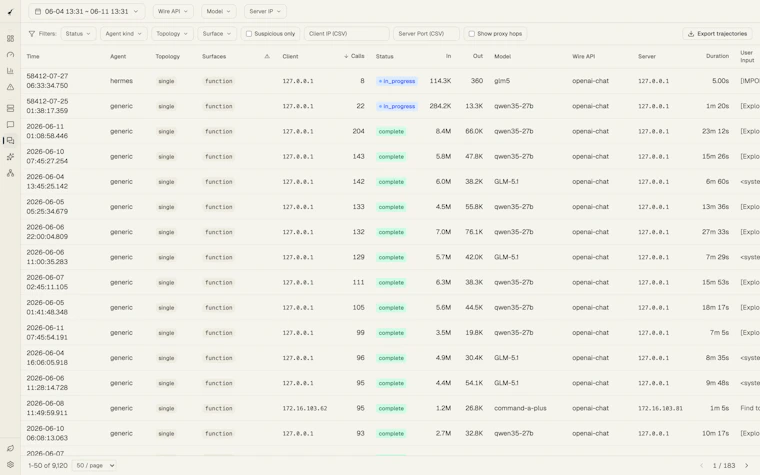This screenshot has width=760, height=475.
Task: Click the Server Port (CSV) input field
Action: click(426, 34)
